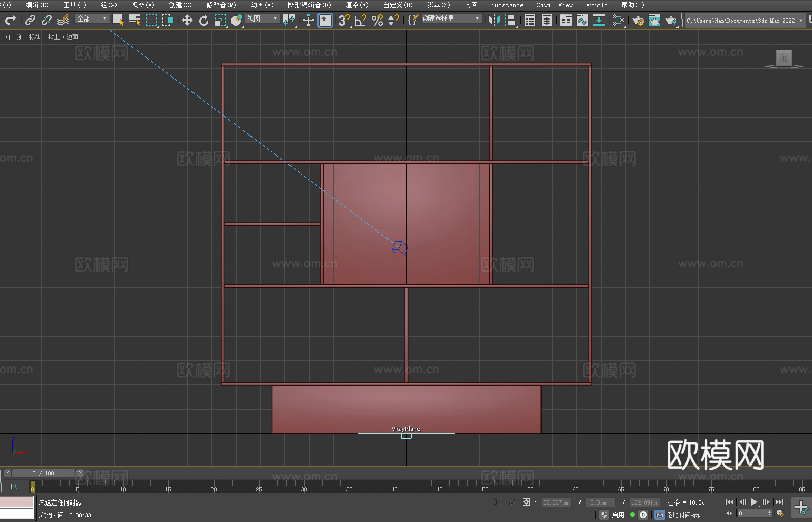Step time slider forward arrow
Image resolution: width=812 pixels, height=522 pixels.
(80, 473)
